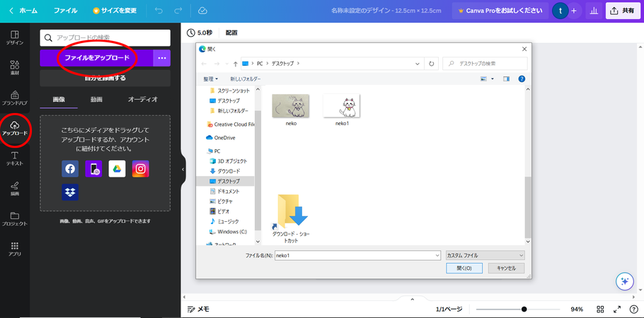
Task: Open the Elements (素材) panel
Action: coord(15,68)
